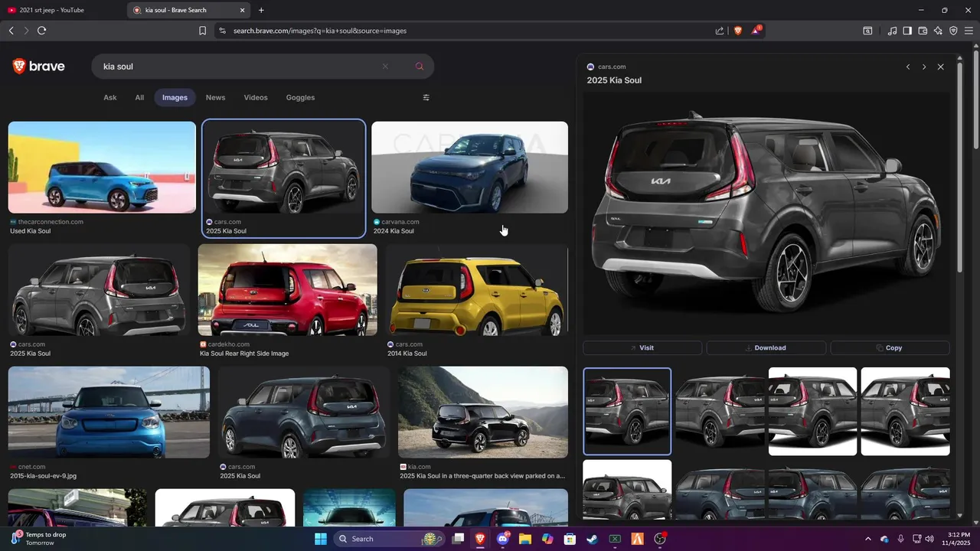Open image search filter settings
This screenshot has width=980, height=551.
click(x=426, y=97)
